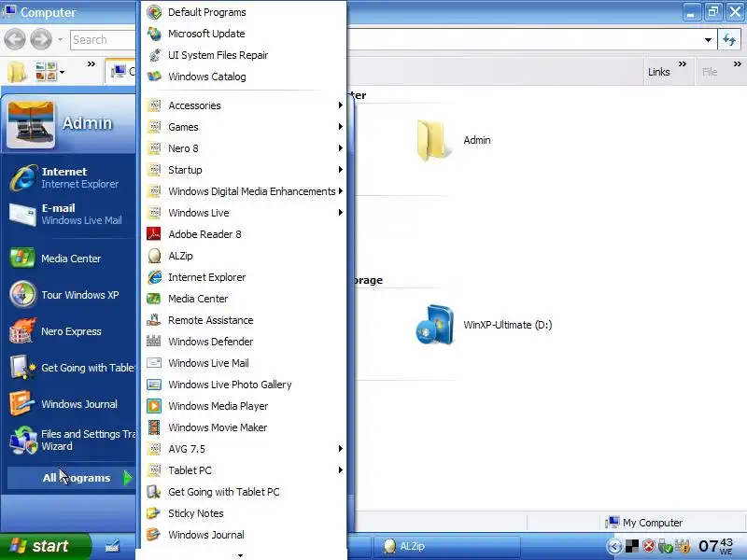The width and height of the screenshot is (747, 560).
Task: Open the address bar dropdown arrow
Action: [708, 40]
